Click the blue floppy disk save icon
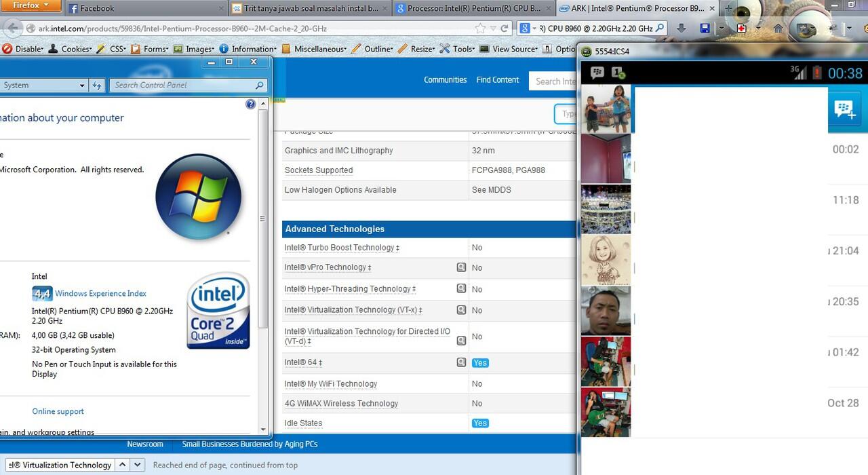 coord(705,28)
